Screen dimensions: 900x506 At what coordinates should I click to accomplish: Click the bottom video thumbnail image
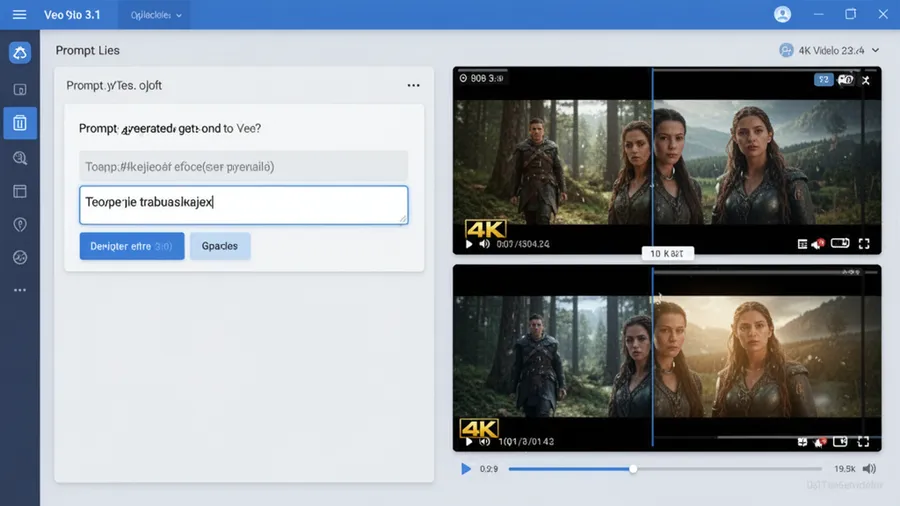tap(667, 356)
